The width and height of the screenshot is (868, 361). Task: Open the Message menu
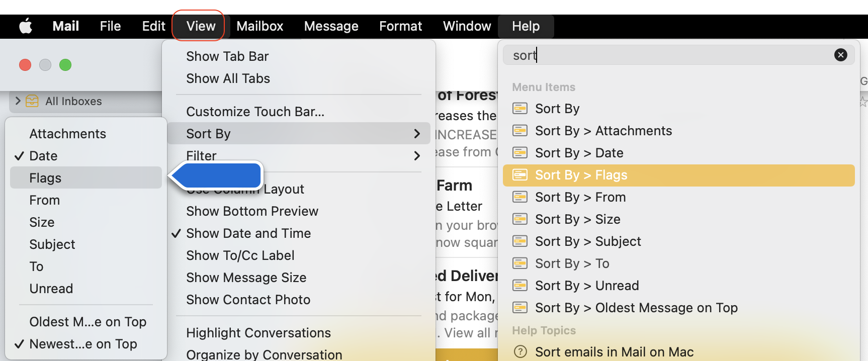[x=331, y=26]
